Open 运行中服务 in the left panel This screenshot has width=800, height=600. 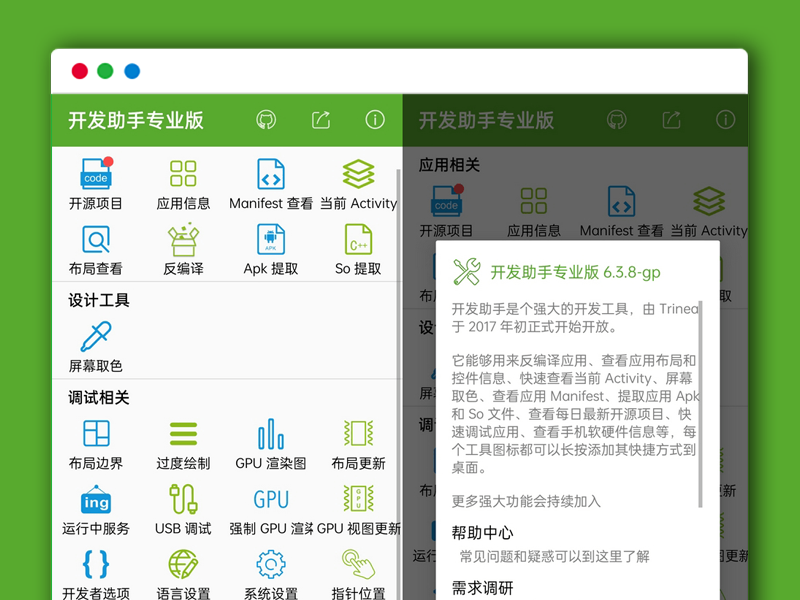click(x=96, y=510)
